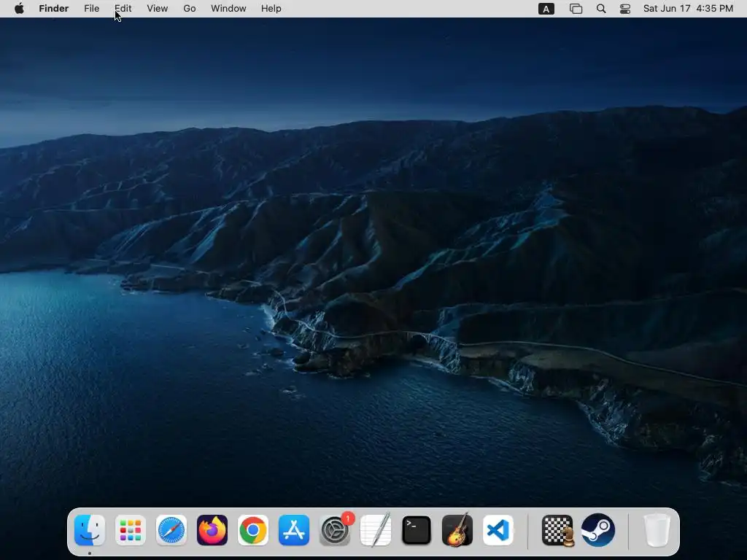Open the Stage/window mirroring status icon
747x560 pixels.
click(x=576, y=9)
